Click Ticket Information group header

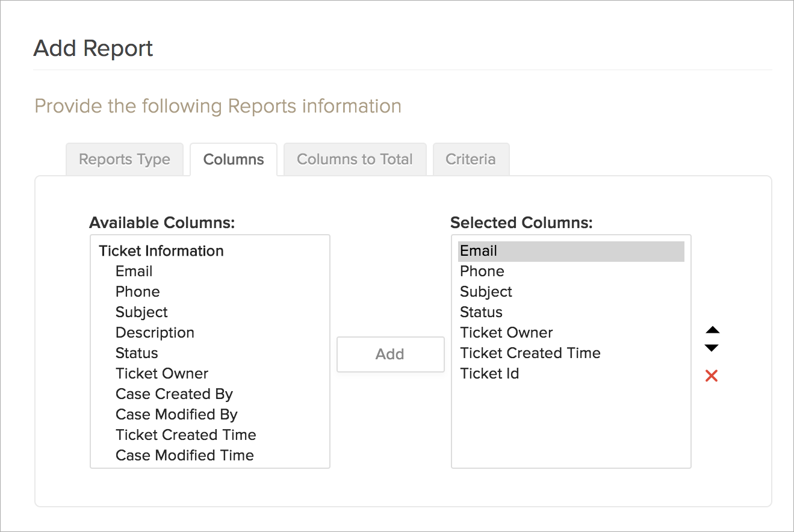[161, 251]
